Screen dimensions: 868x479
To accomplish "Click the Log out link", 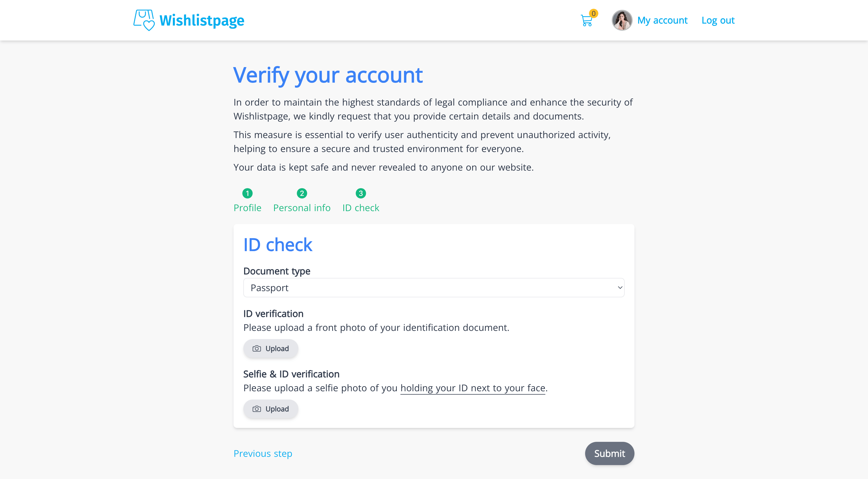I will 718,20.
